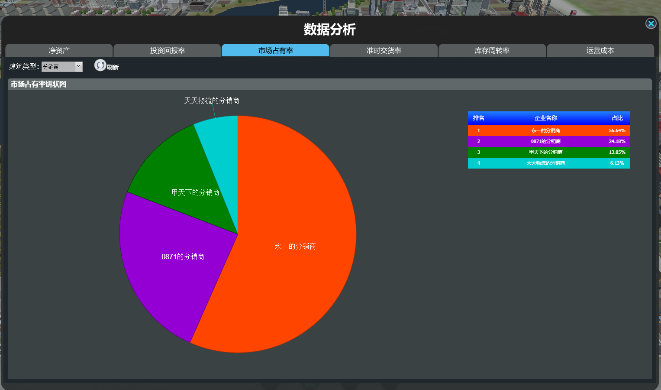
Task: Select the purple rank 2 legend row
Action: (549, 141)
